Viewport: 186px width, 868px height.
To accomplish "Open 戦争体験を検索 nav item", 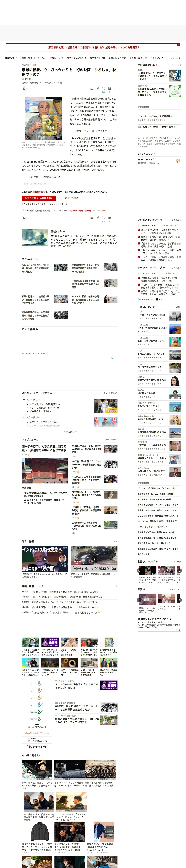I will coord(97,58).
